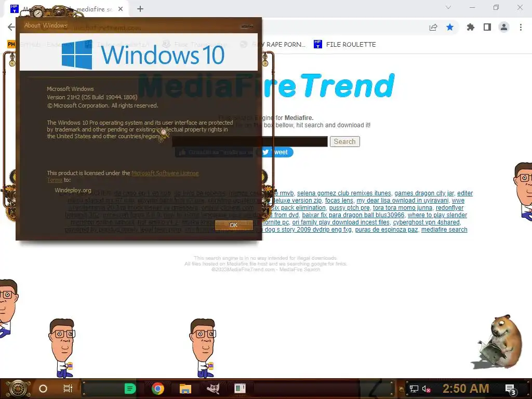Open the steampunk Start button
The image size is (532, 399).
18,389
